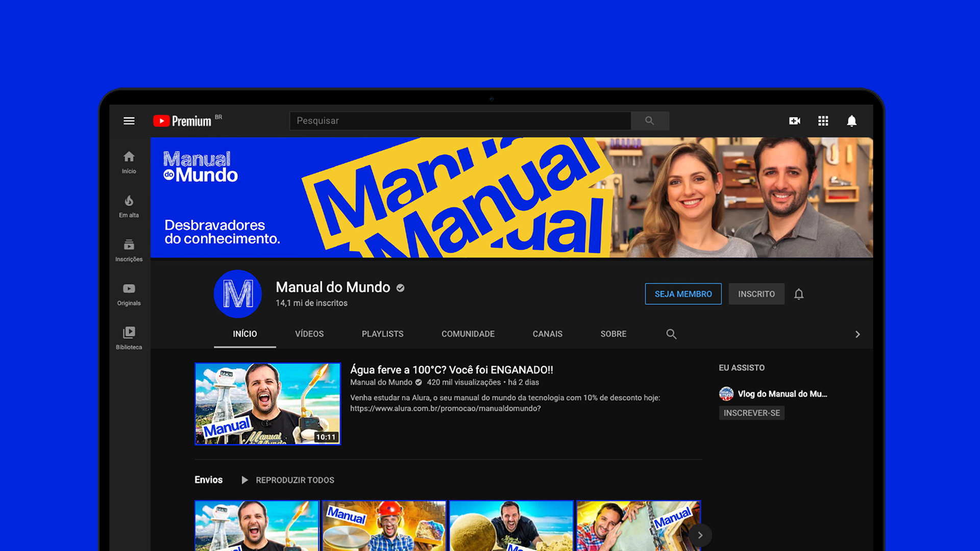This screenshot has height=551, width=980.
Task: Toggle channel notification bell next to Inscrito
Action: coord(799,294)
